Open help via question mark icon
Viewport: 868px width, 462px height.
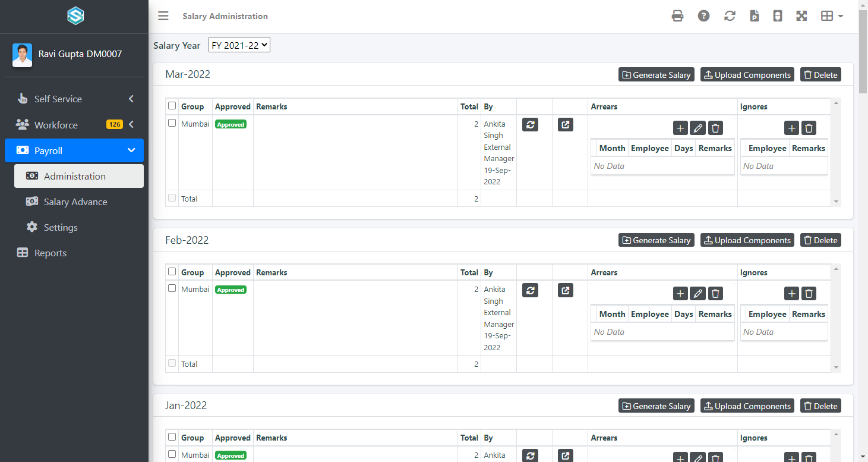(703, 16)
